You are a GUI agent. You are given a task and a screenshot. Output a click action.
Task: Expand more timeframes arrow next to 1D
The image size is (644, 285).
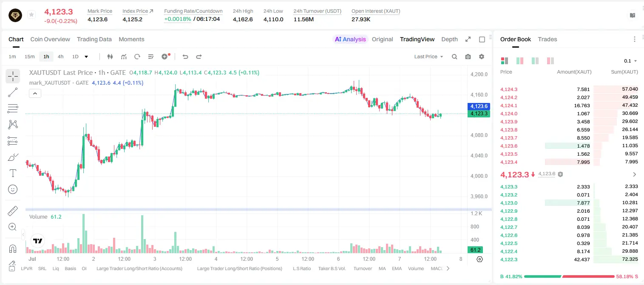tap(86, 57)
